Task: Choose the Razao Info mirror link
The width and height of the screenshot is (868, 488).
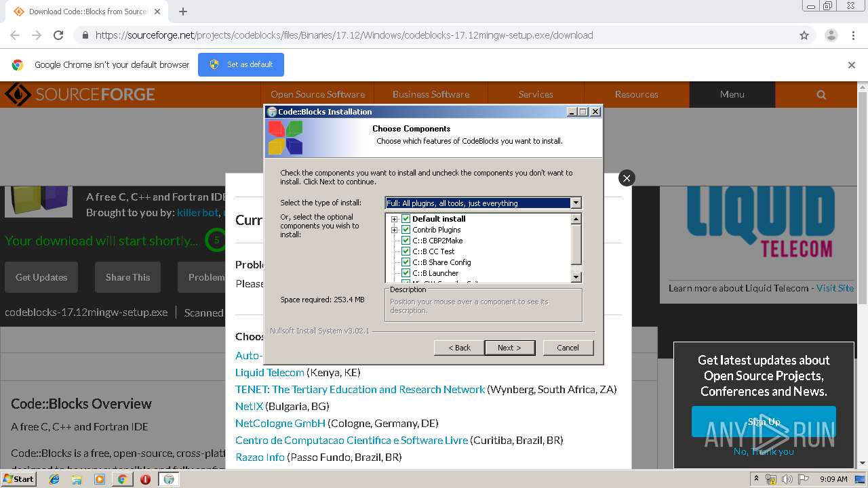Action: click(260, 457)
